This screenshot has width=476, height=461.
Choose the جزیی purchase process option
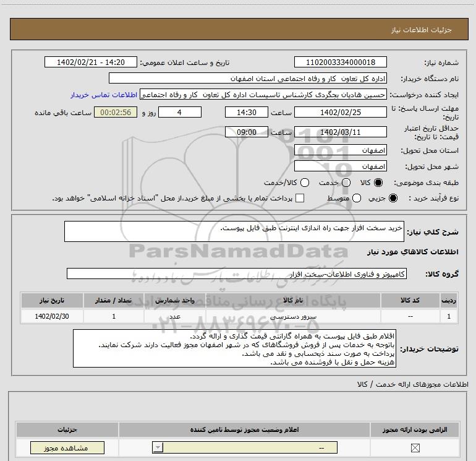(393, 198)
